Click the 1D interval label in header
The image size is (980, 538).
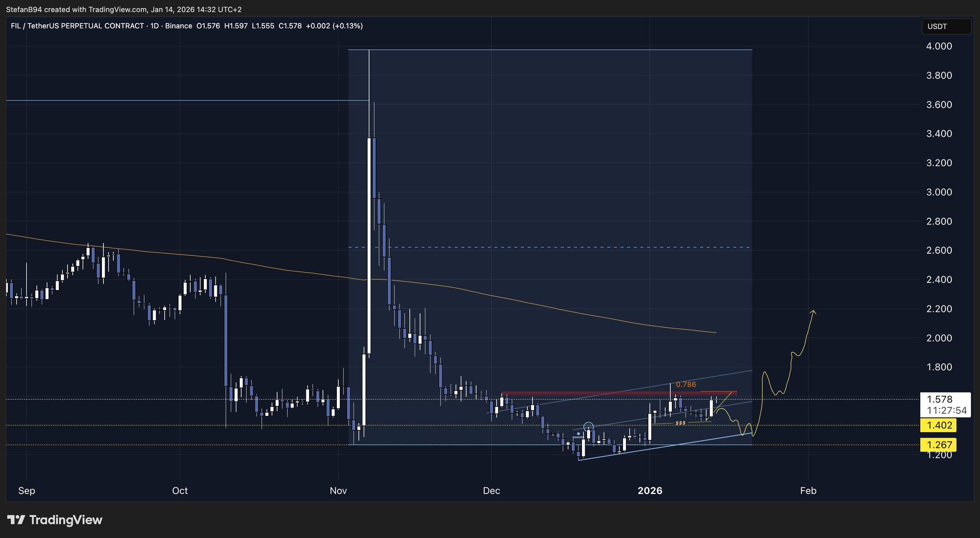(x=154, y=26)
